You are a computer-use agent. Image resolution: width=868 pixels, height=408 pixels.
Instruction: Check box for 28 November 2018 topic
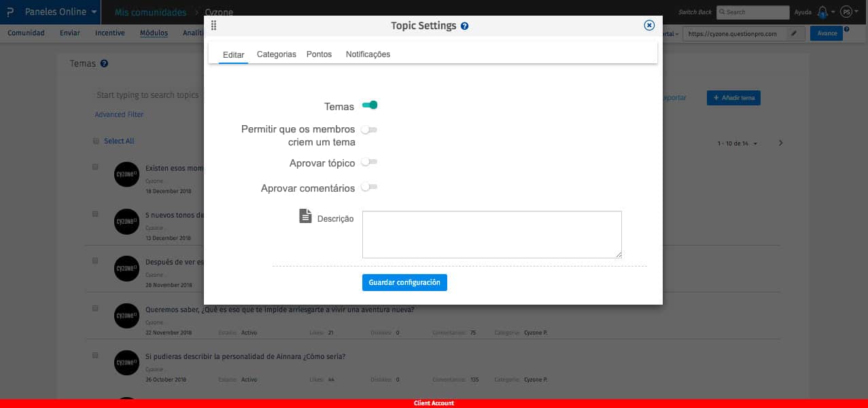click(x=95, y=260)
